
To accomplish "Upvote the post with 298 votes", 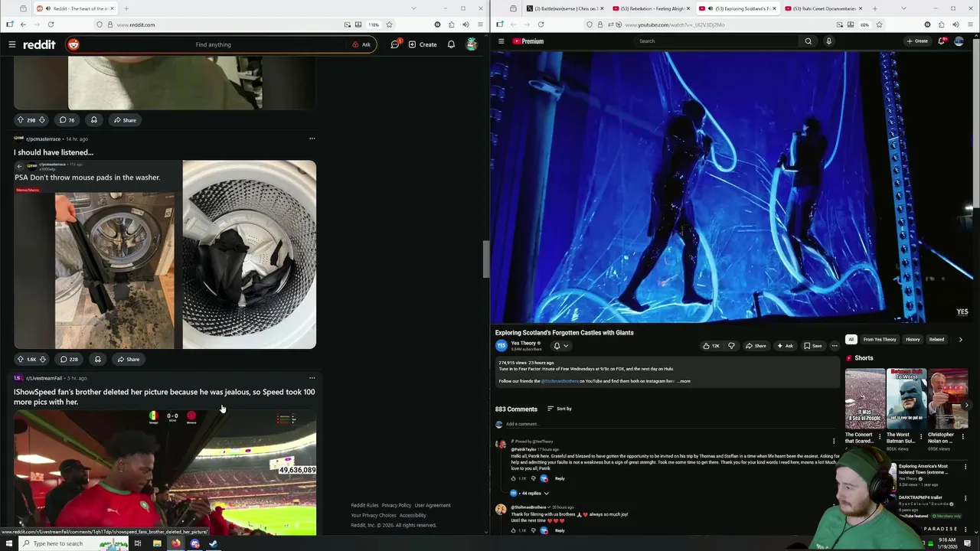I will click(x=21, y=119).
